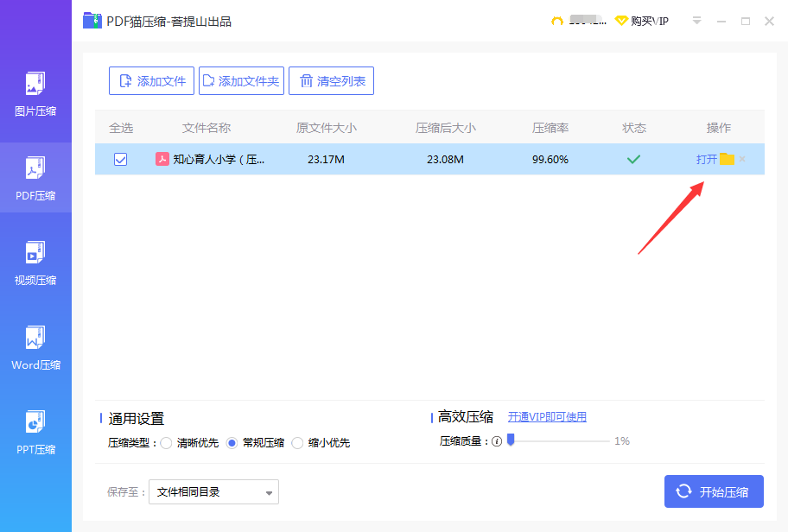Start compression with 开始压缩
Viewport: 788px width, 532px height.
(x=714, y=491)
